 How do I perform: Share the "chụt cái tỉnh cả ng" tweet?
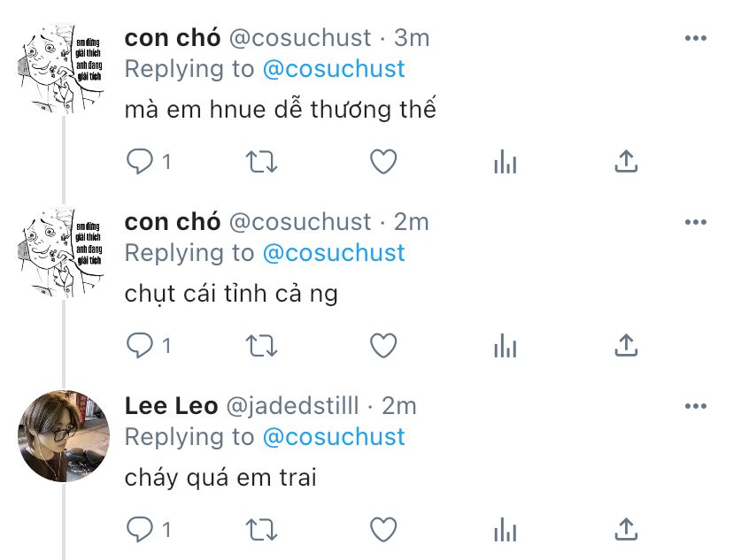[626, 345]
